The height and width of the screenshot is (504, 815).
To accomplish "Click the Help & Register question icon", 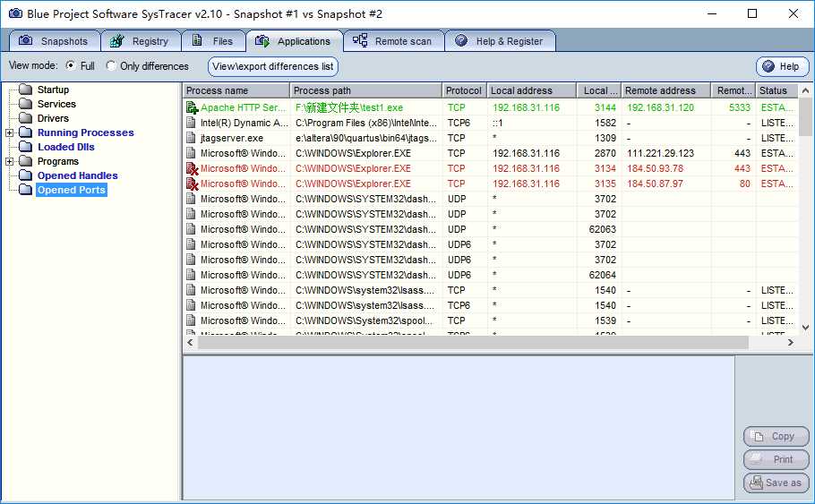I will pyautogui.click(x=461, y=40).
